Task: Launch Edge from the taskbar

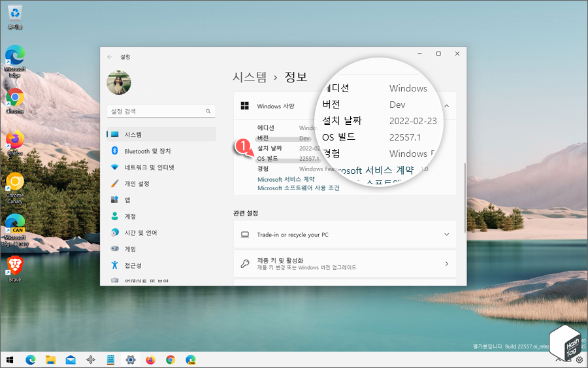Action: point(30,360)
